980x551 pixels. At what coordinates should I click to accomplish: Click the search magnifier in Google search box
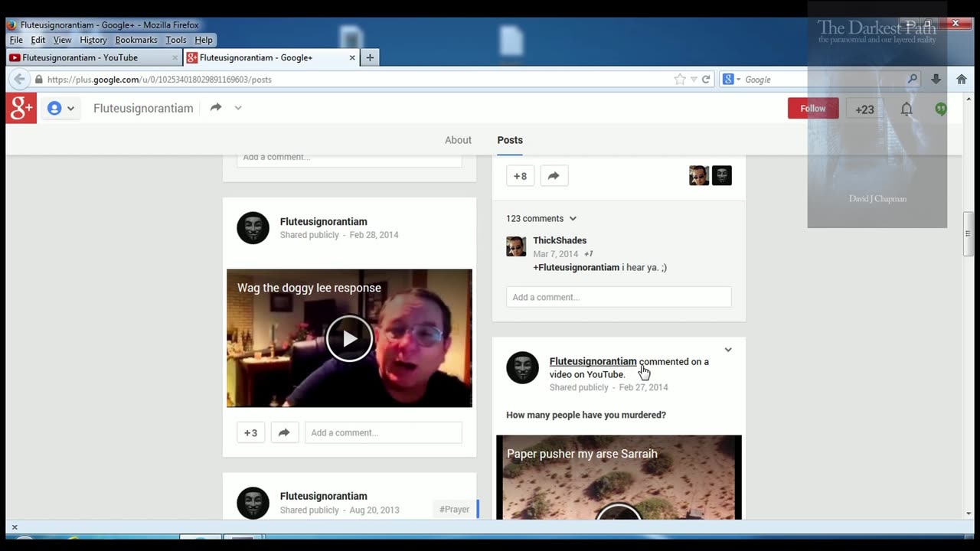[x=912, y=79]
